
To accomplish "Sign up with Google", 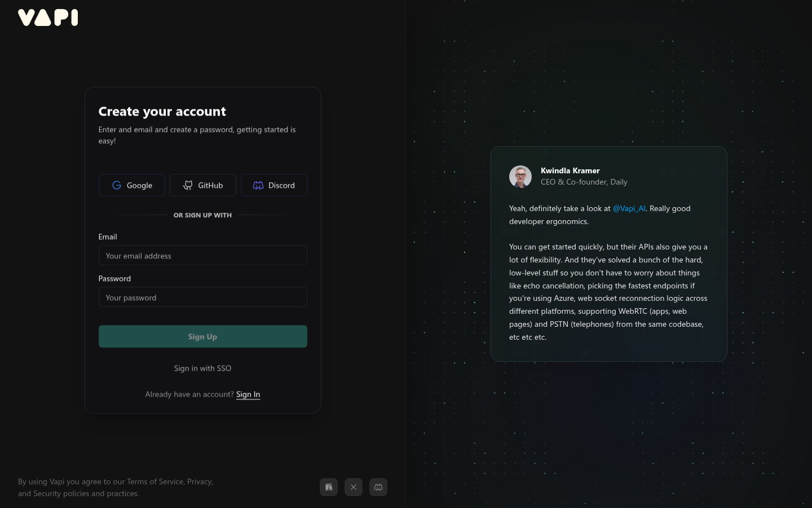I will (132, 185).
